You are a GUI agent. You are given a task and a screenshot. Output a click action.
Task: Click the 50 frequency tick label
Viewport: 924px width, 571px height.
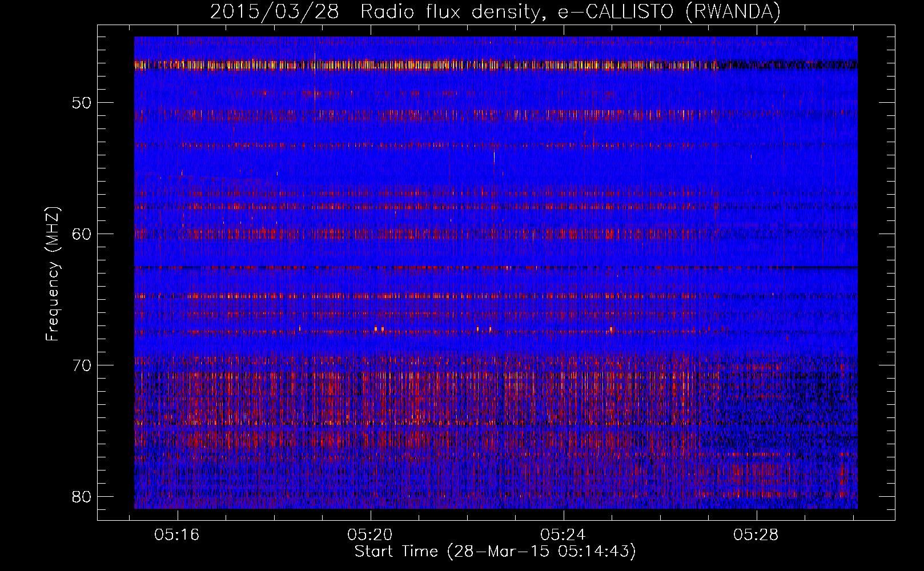82,103
